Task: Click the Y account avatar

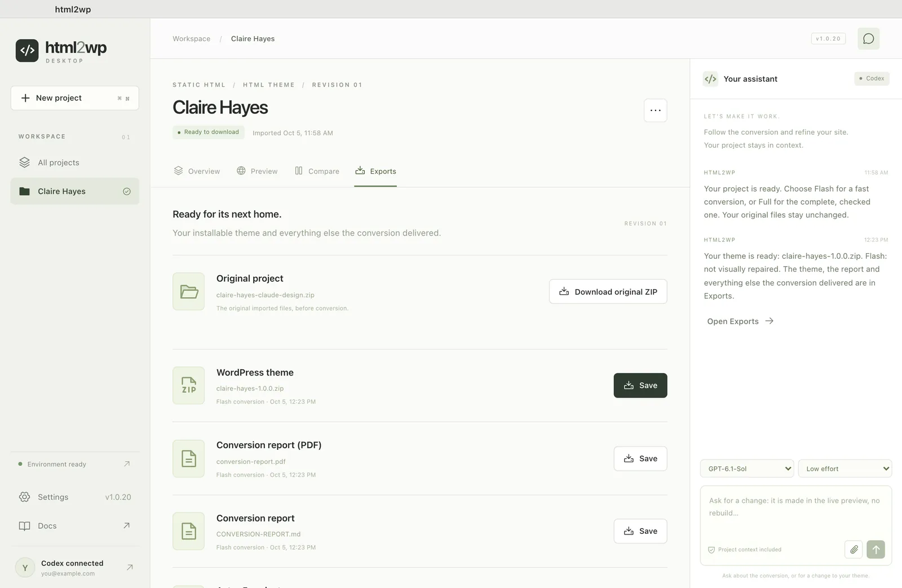Action: click(x=25, y=568)
